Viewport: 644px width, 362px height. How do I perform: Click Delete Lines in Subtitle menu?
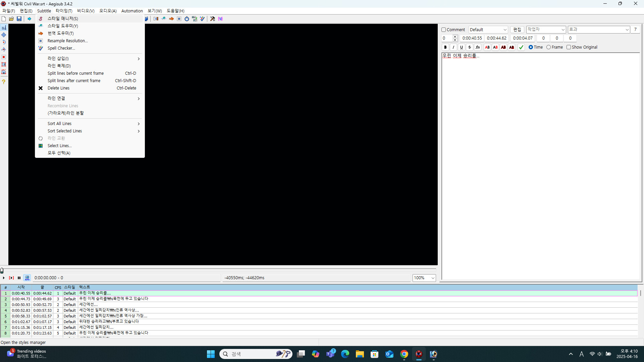point(58,88)
